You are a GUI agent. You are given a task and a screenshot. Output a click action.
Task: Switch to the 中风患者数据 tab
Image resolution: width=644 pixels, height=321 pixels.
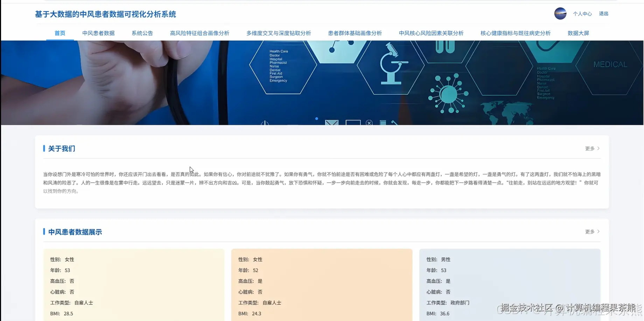point(98,33)
